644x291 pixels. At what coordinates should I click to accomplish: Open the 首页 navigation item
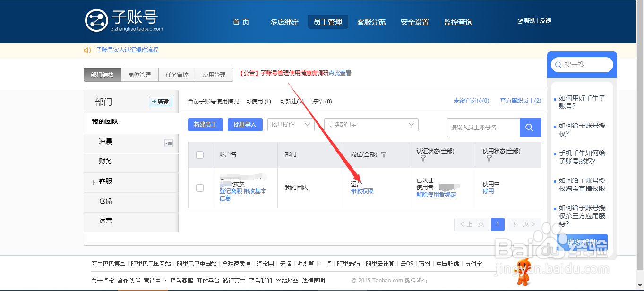tap(241, 22)
